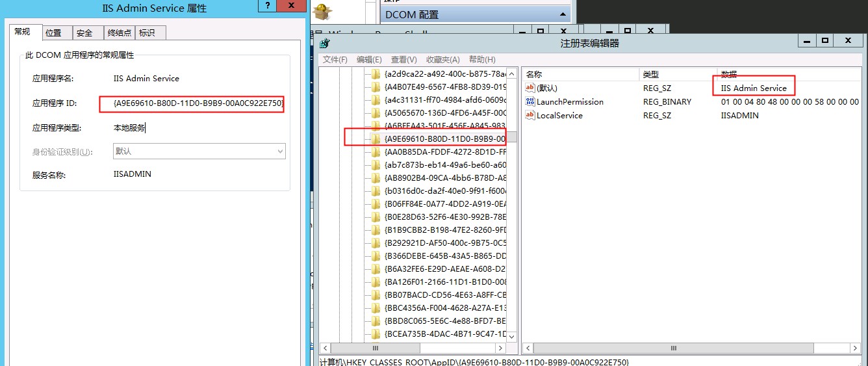This screenshot has width=868, height=366.
Task: Click the folder icon of {a2d9ca22-a492 key
Action: click(376, 73)
